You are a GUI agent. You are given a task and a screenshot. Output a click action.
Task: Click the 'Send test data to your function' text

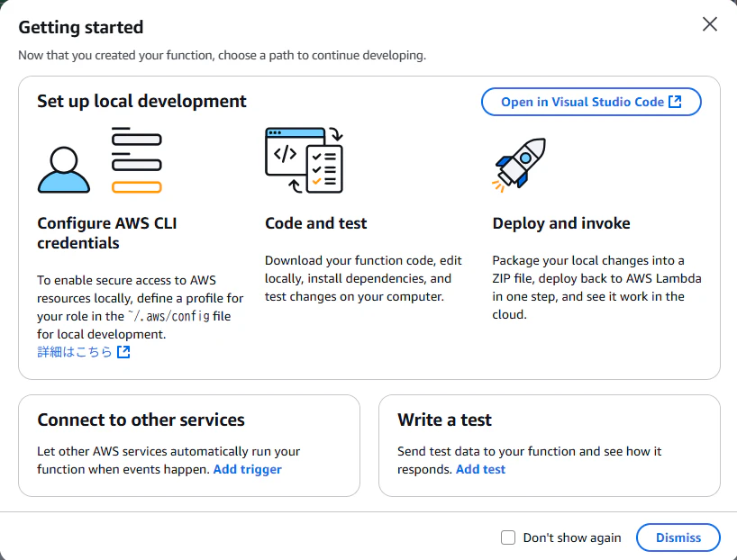(x=529, y=460)
